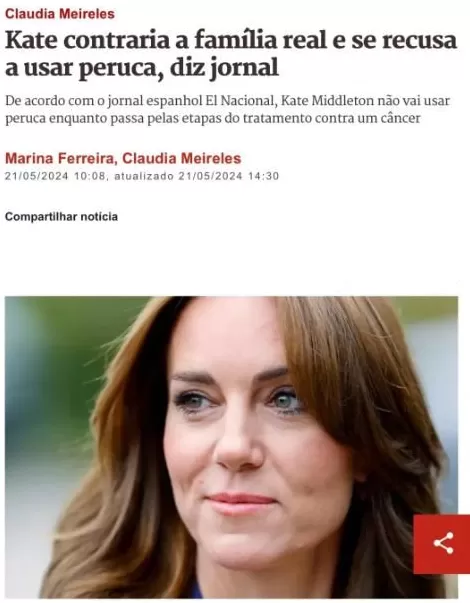Click the first date 21/05/2024 in byline
Screen dimensions: 470x603
pos(37,176)
